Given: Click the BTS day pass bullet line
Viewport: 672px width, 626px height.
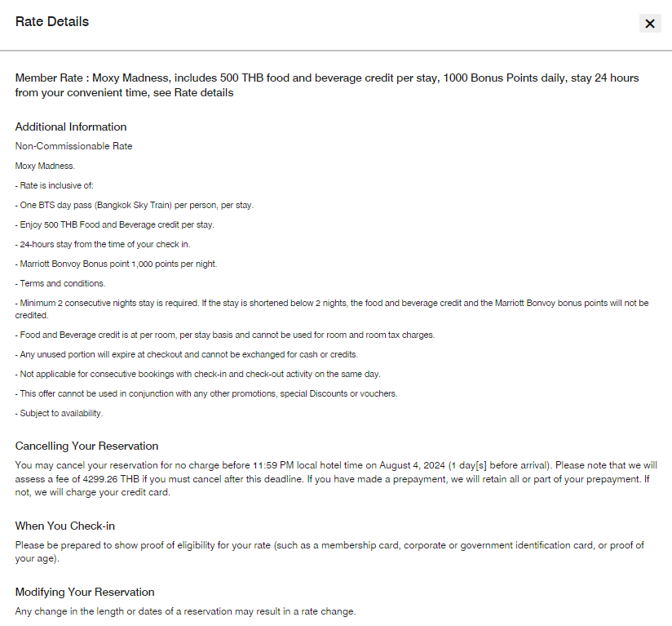Looking at the screenshot, I should coord(135,205).
